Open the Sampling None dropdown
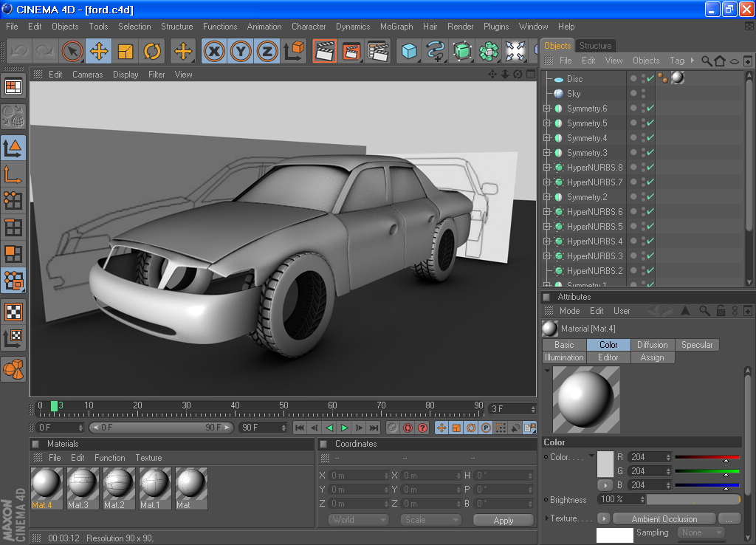 click(x=701, y=532)
